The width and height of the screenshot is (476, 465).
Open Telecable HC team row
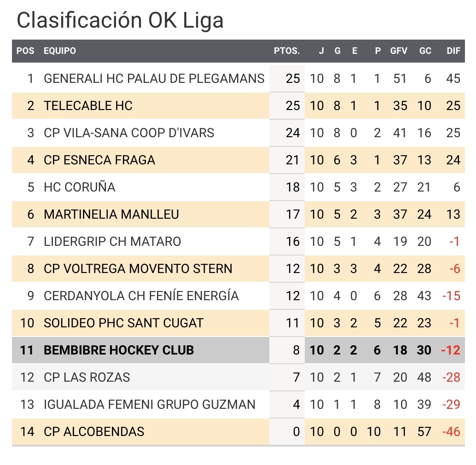click(238, 105)
